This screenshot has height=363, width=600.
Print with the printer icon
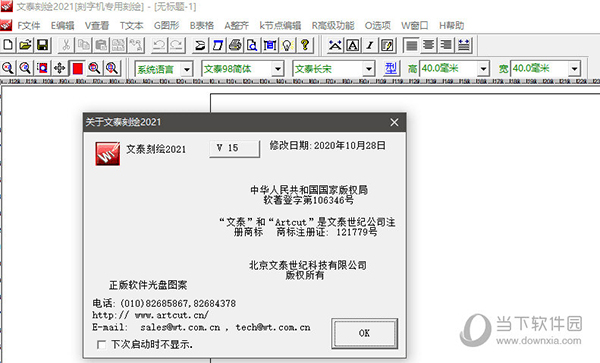235,45
